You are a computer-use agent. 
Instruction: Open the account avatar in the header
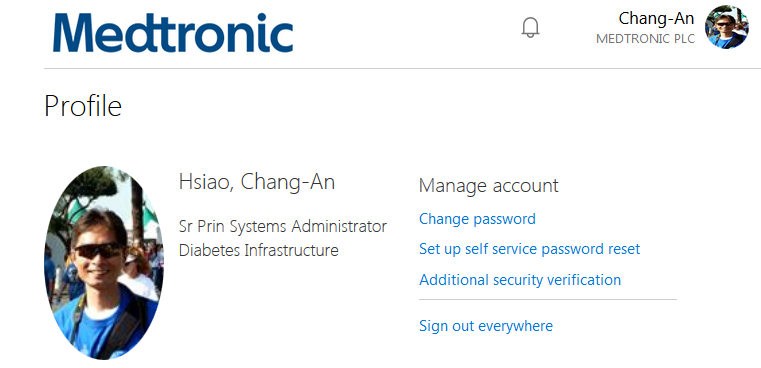(727, 27)
